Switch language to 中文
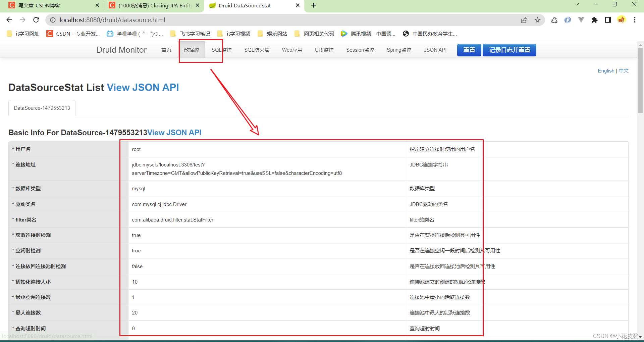644x342 pixels. [x=624, y=70]
